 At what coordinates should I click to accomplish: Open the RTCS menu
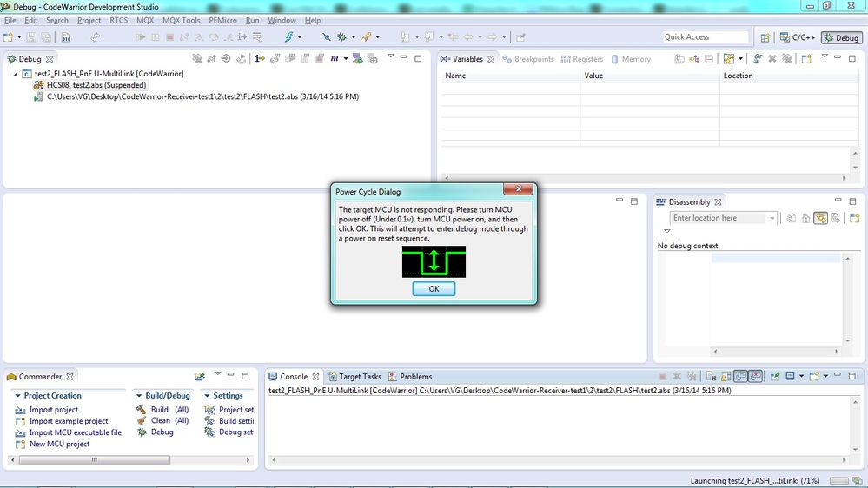coord(118,20)
